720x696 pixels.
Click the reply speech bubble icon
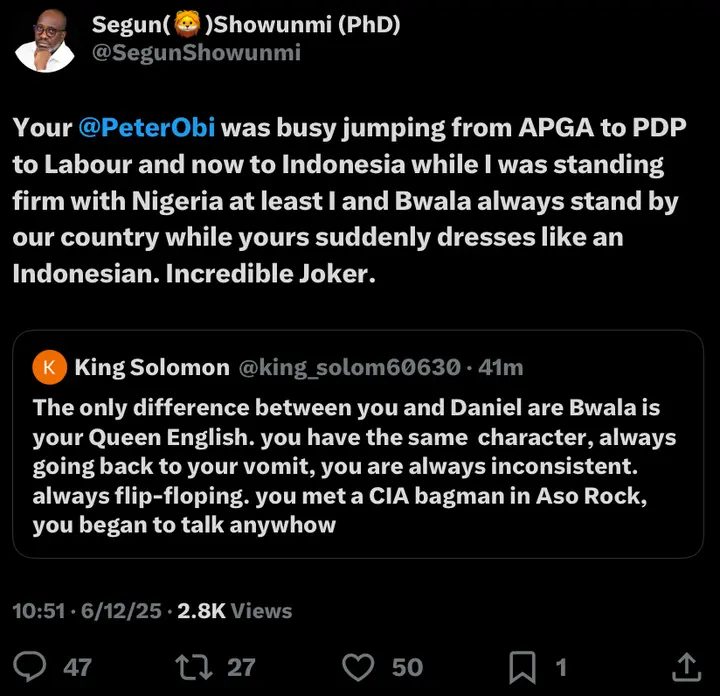(33, 666)
